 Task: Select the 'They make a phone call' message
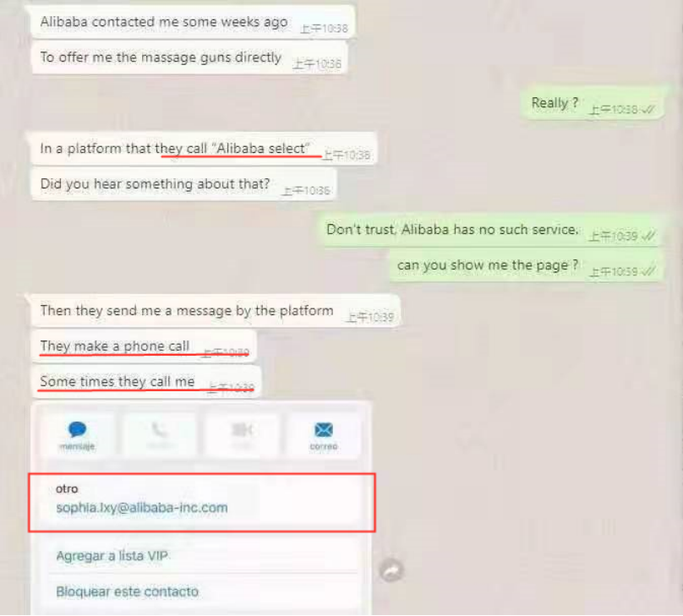(x=144, y=346)
